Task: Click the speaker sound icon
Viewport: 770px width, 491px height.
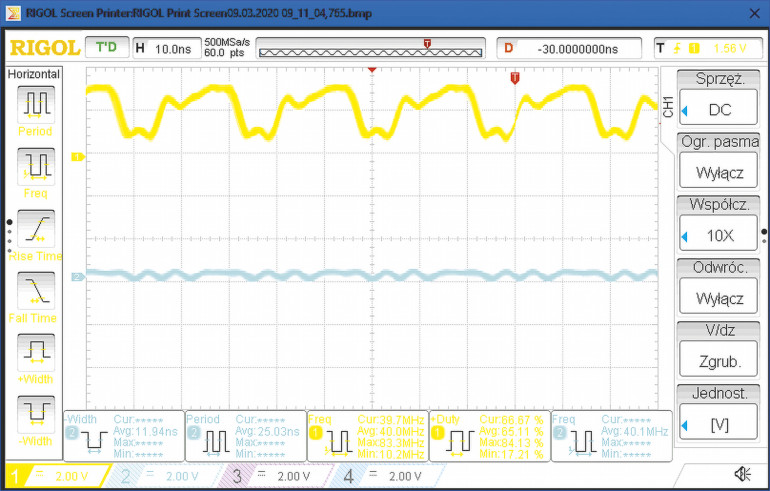Action: pyautogui.click(x=741, y=474)
